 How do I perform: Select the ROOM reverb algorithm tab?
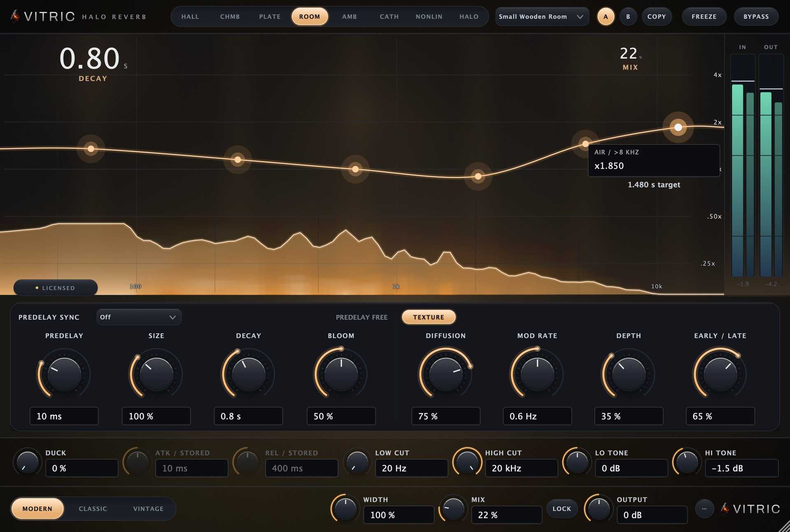tap(309, 16)
